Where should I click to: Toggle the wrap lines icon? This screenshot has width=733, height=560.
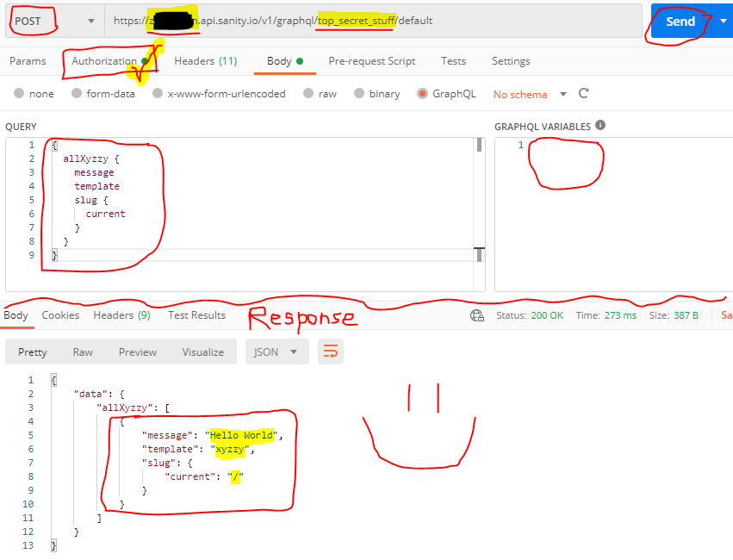tap(331, 352)
